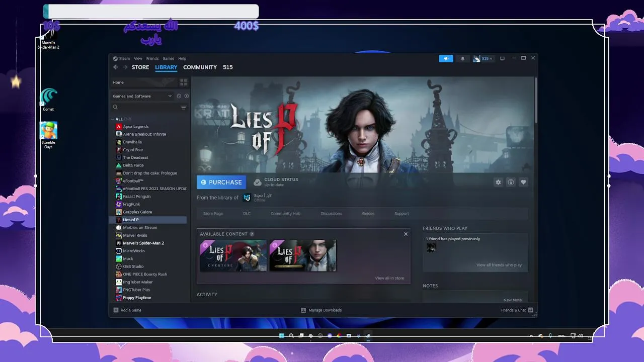Open the second Lies of P DLC thumbnail
The height and width of the screenshot is (362, 644).
(303, 256)
